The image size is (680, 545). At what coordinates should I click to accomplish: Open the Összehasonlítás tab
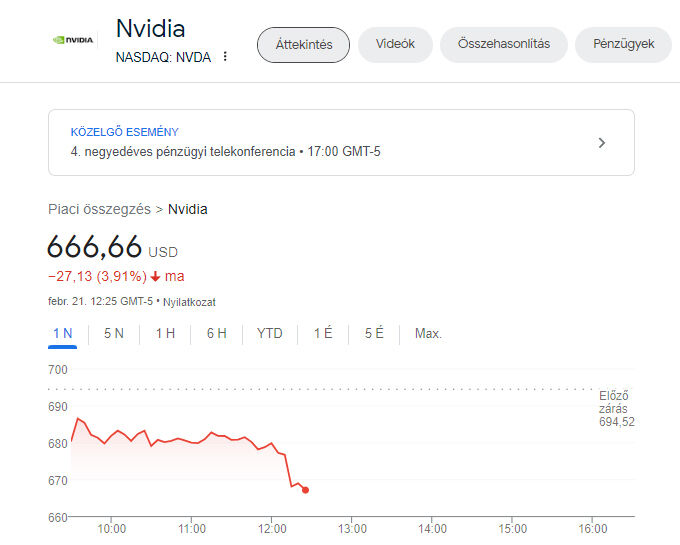503,44
